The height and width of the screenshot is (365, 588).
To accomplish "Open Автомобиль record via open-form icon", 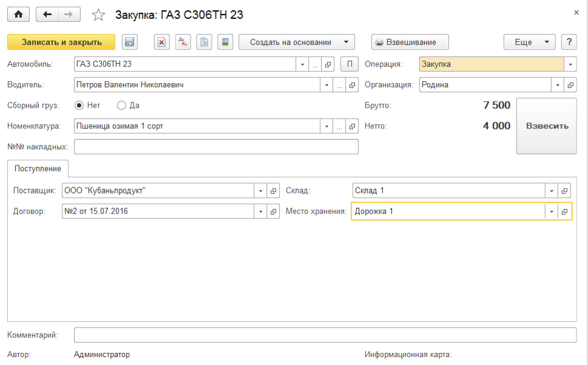I will tap(328, 64).
